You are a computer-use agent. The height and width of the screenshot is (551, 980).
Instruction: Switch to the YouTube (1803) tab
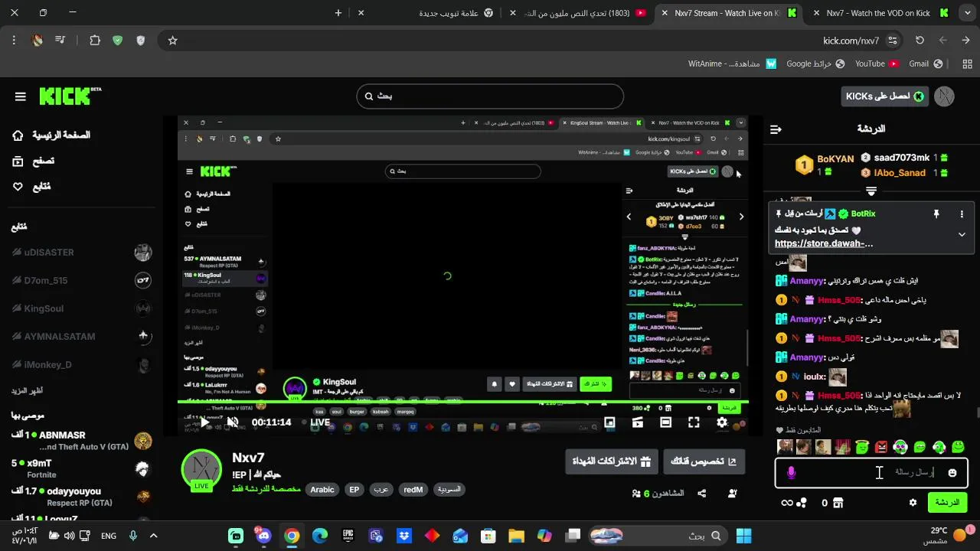pos(578,13)
